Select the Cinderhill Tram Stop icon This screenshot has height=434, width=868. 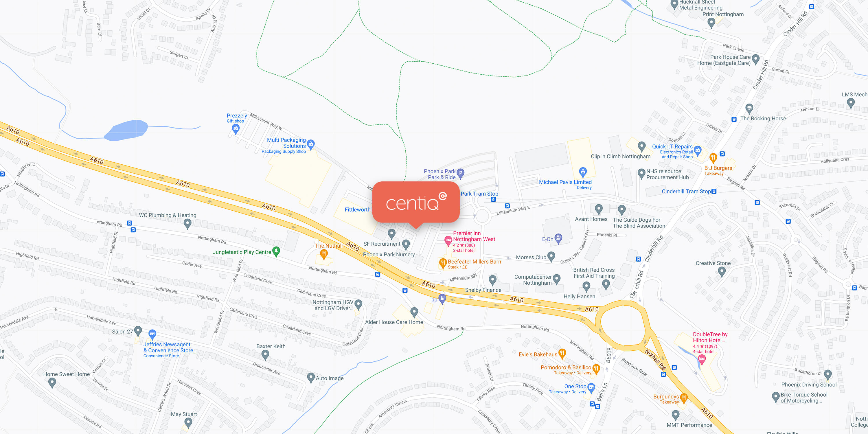click(x=714, y=191)
